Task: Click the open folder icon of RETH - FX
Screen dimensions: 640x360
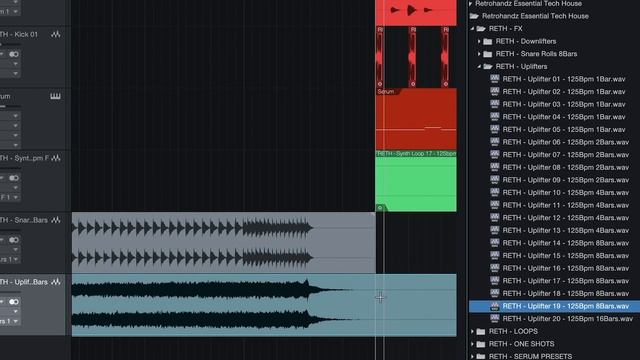Action: coord(481,29)
